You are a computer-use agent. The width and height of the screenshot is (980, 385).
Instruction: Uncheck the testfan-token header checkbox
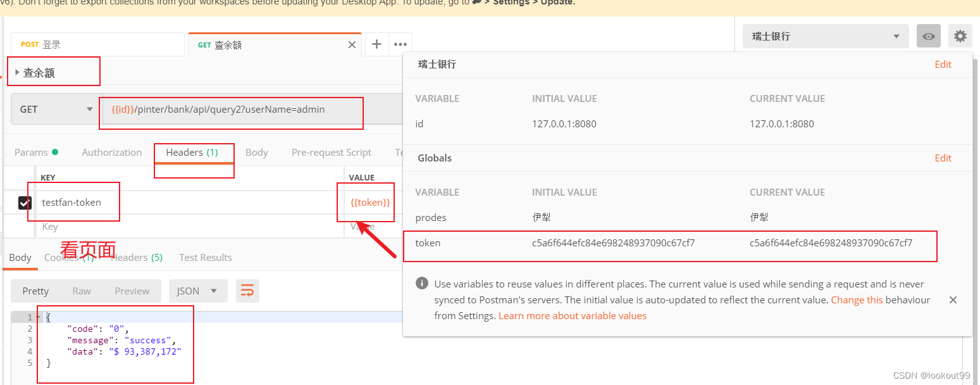25,203
